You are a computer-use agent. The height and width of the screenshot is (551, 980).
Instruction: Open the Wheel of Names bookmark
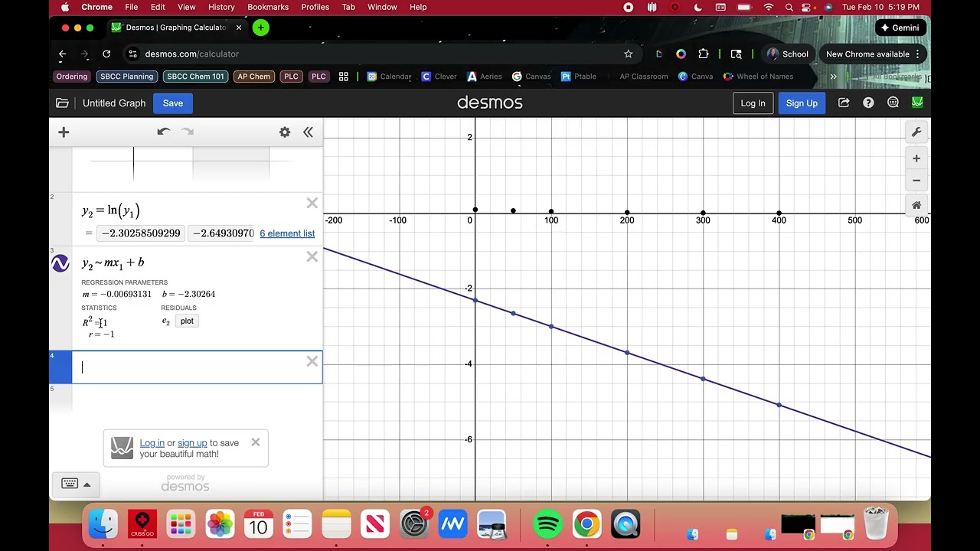pyautogui.click(x=759, y=77)
